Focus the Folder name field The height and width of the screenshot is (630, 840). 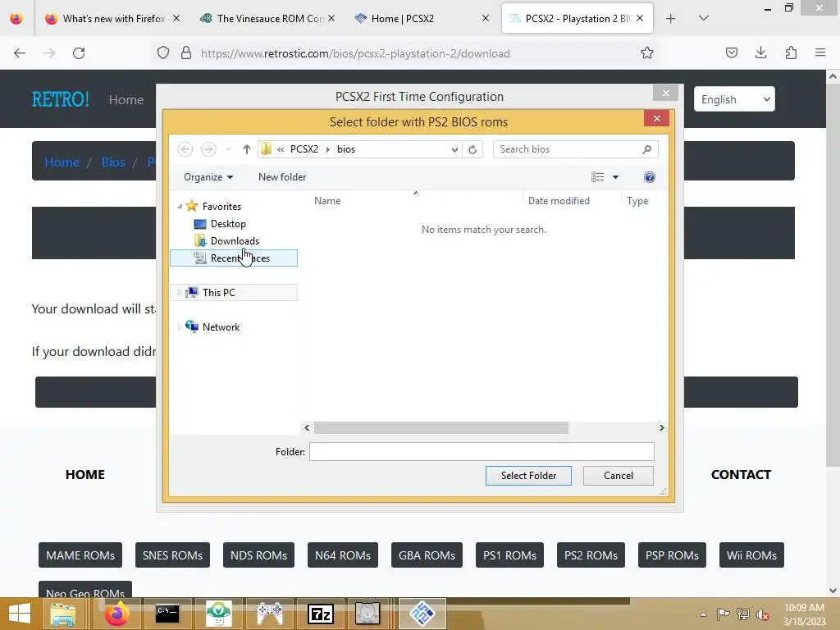(482, 452)
